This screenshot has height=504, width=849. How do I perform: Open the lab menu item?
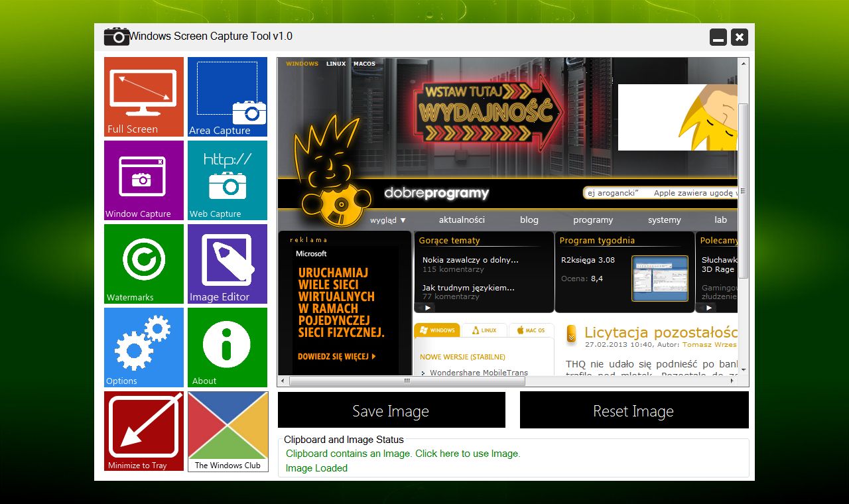tap(721, 220)
